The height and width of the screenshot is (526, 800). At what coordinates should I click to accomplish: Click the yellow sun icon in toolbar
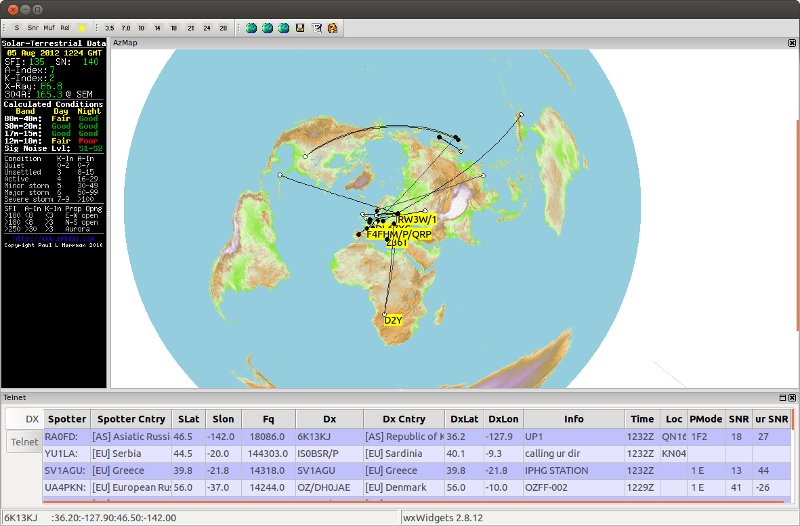click(82, 28)
